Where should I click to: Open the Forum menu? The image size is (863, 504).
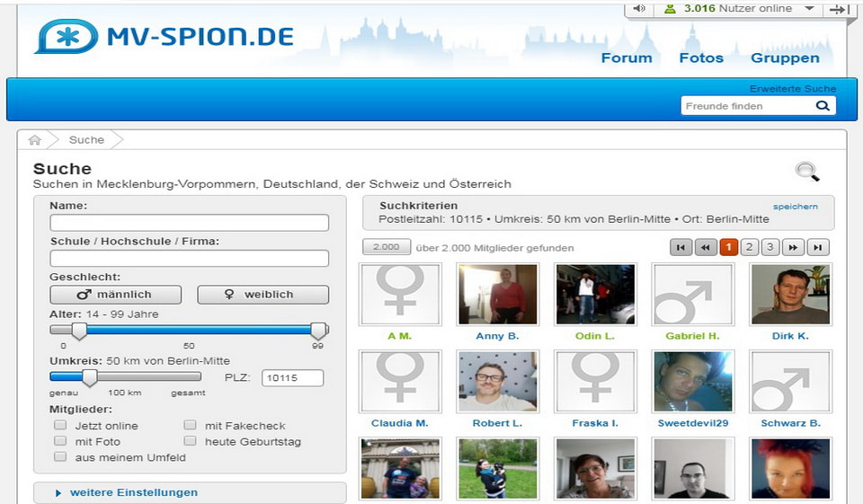click(x=627, y=57)
